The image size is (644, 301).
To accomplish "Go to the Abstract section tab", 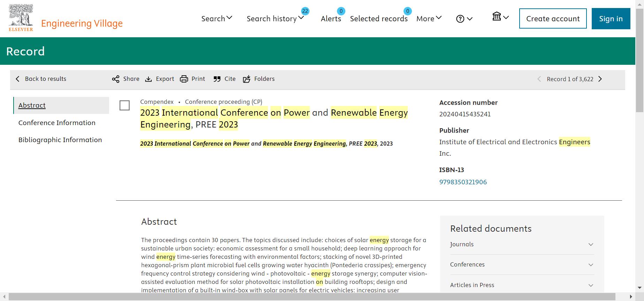I will pos(61,105).
